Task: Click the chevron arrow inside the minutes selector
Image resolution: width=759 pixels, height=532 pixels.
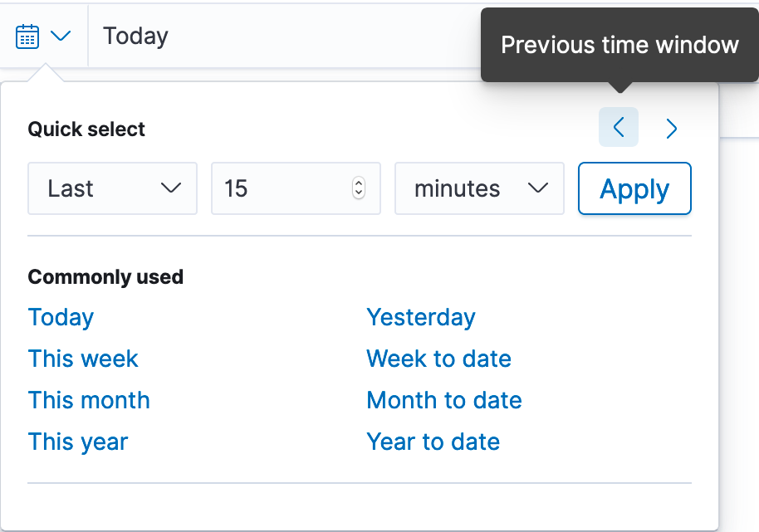Action: [x=538, y=188]
